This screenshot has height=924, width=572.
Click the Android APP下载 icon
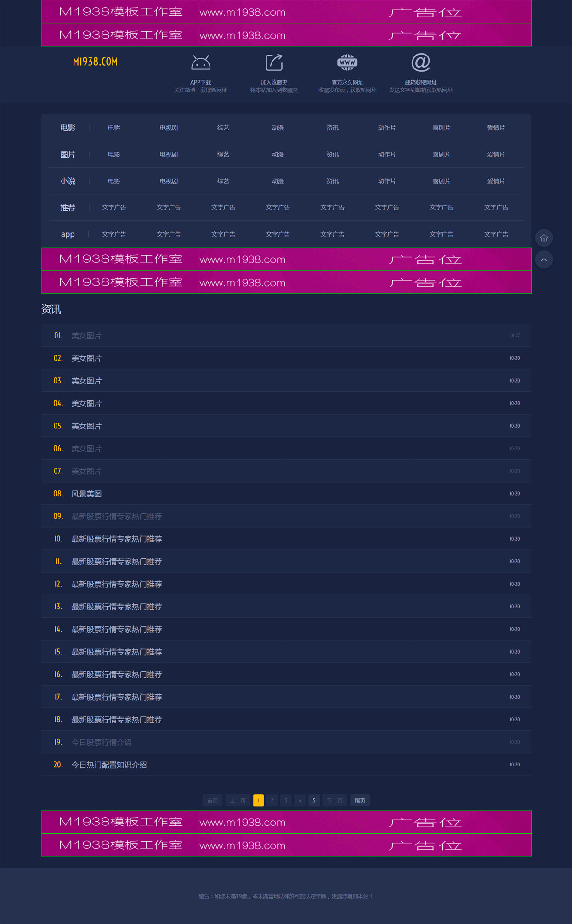point(201,62)
